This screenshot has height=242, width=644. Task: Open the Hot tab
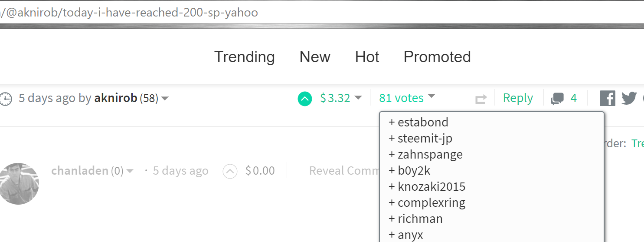(x=367, y=57)
